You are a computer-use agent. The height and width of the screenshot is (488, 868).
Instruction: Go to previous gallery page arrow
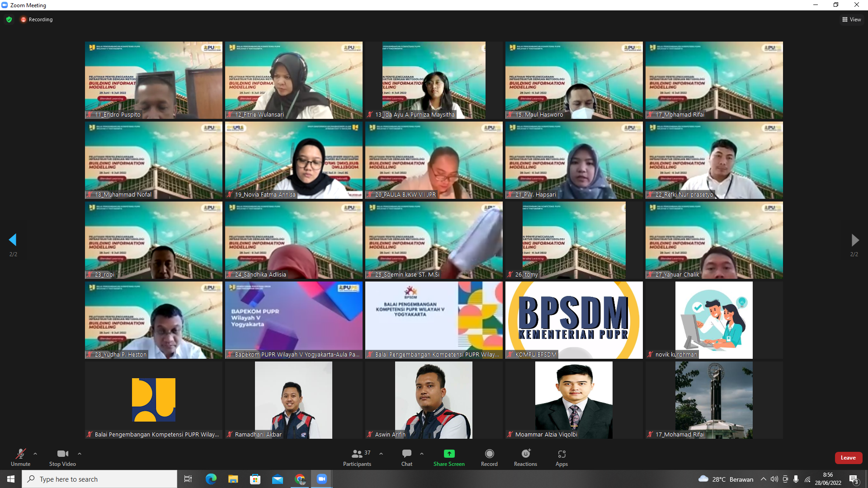(13, 240)
